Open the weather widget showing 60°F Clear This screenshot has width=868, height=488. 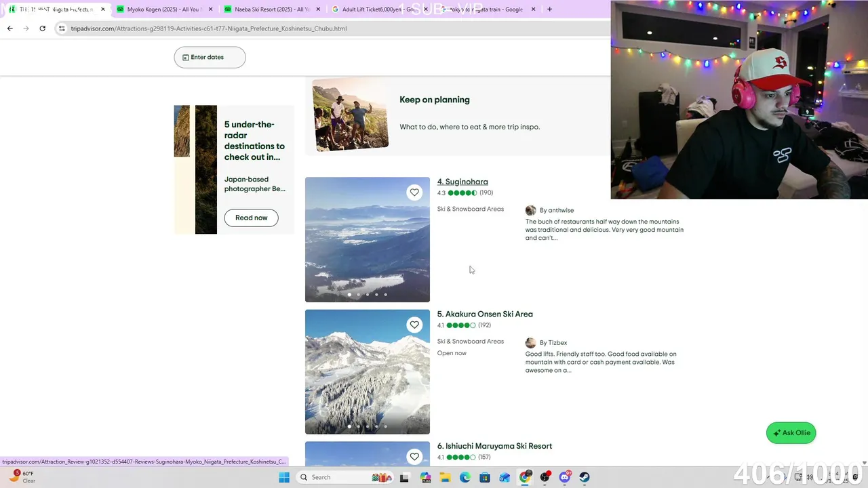(22, 477)
